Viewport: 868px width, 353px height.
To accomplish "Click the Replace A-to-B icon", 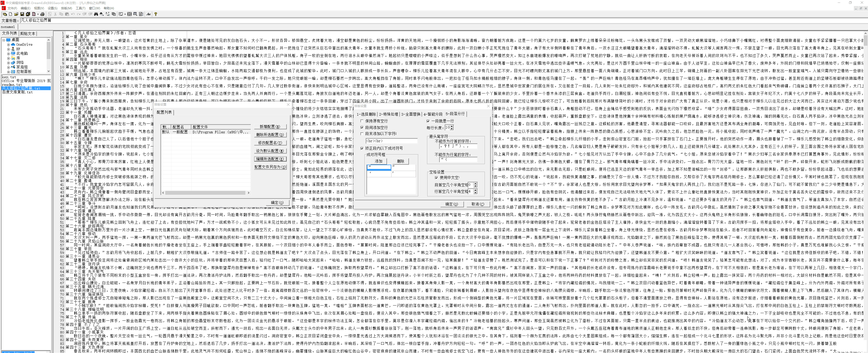I will [108, 14].
